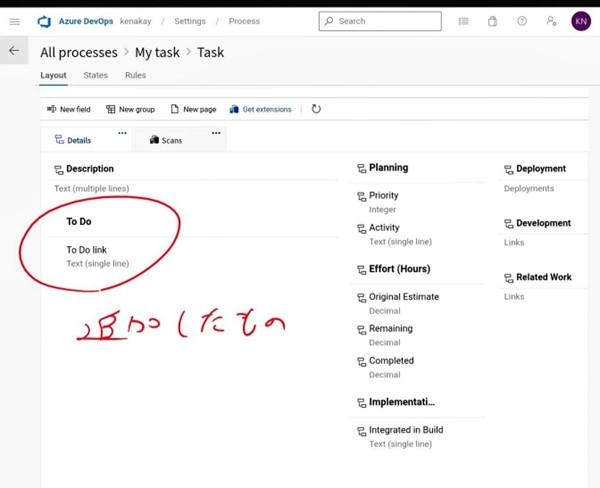
Task: Click the KN profile avatar
Action: coord(581,21)
